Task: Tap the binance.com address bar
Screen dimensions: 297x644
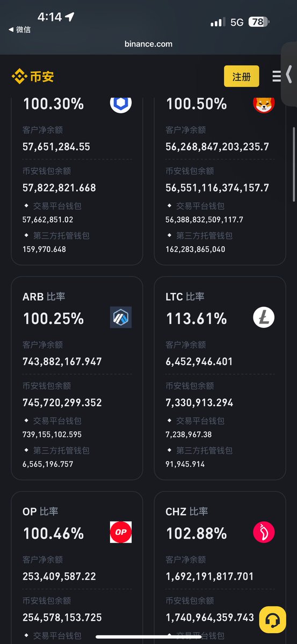Action: 148,44
